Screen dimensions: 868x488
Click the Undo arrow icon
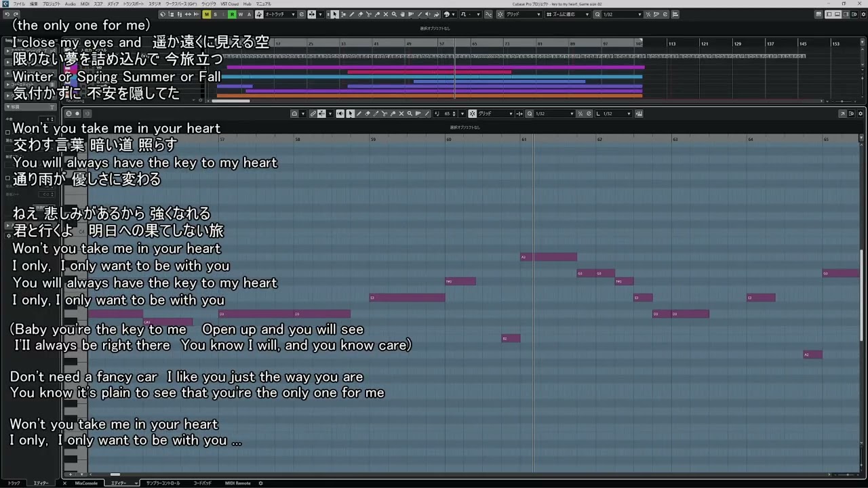click(x=7, y=14)
